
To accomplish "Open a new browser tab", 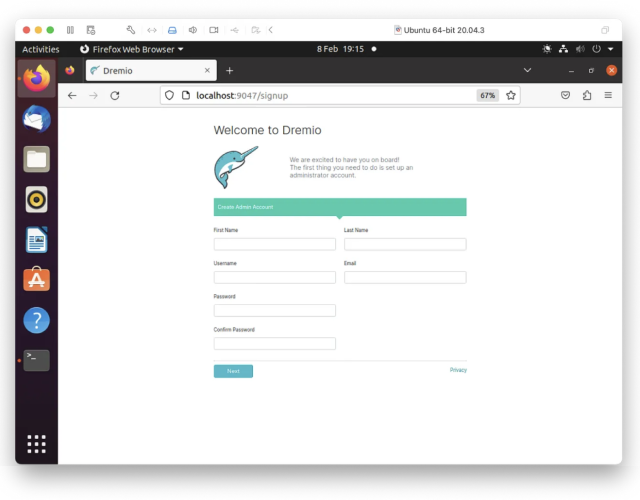I will (x=229, y=71).
